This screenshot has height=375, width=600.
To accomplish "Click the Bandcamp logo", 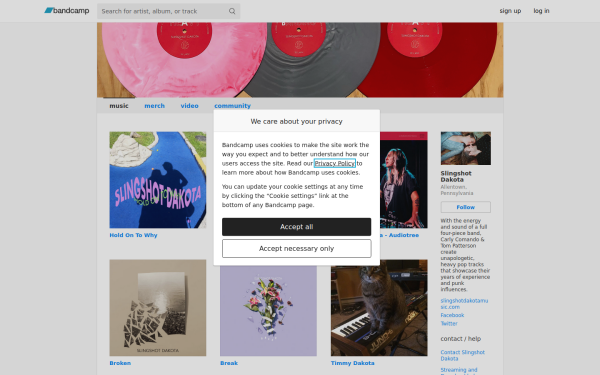I will (67, 11).
